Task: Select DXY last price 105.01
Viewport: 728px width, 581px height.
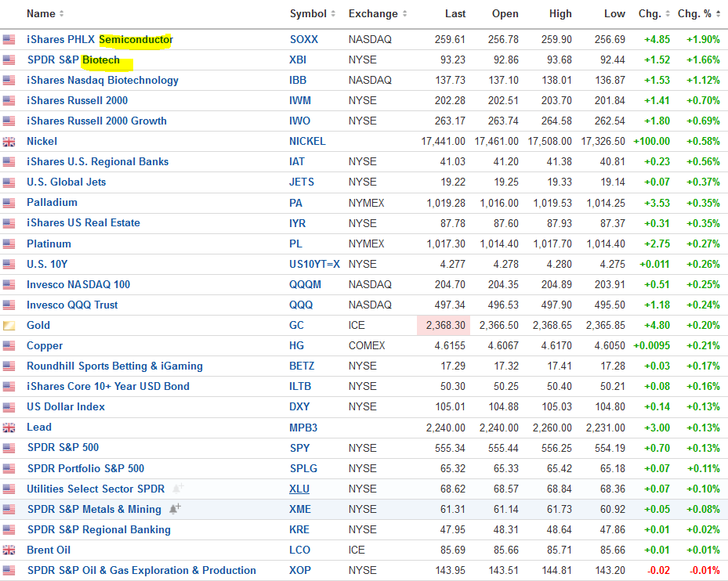Action: 450,407
